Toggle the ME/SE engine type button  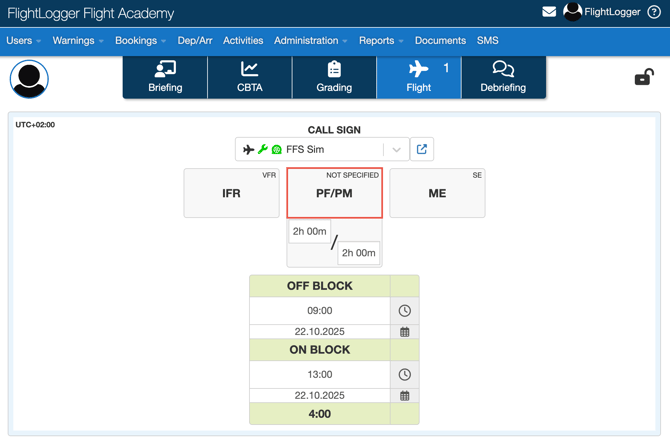tap(437, 193)
